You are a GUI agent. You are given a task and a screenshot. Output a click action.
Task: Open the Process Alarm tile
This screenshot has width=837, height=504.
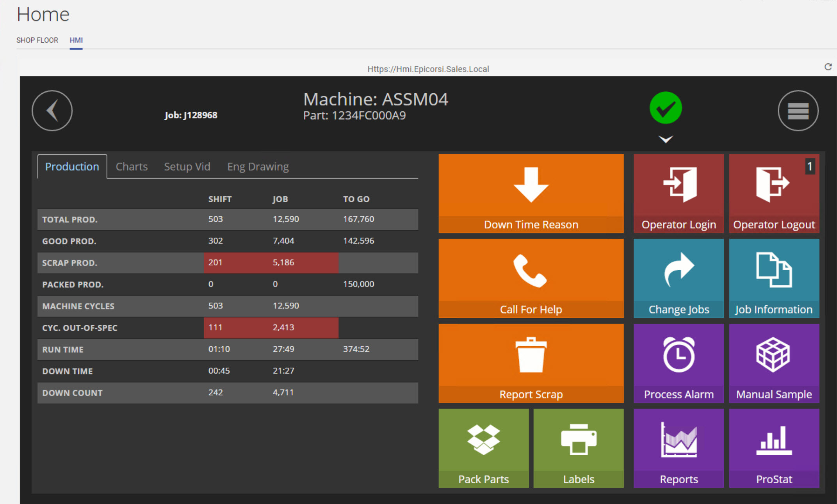pyautogui.click(x=679, y=363)
